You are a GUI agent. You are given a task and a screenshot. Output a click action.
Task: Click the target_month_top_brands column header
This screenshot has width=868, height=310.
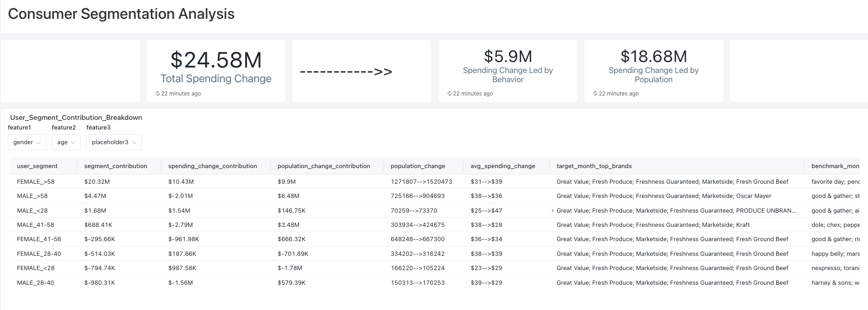(594, 166)
